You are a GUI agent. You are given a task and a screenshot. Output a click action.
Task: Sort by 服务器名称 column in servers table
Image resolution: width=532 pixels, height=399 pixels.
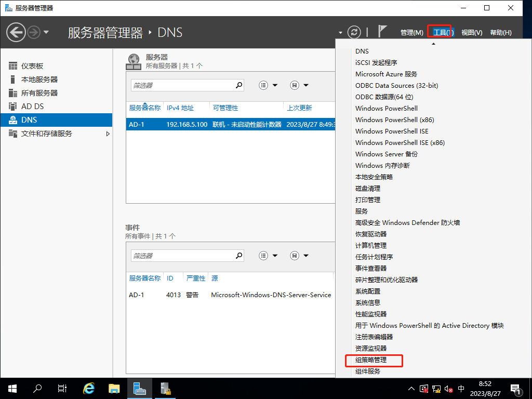click(145, 108)
